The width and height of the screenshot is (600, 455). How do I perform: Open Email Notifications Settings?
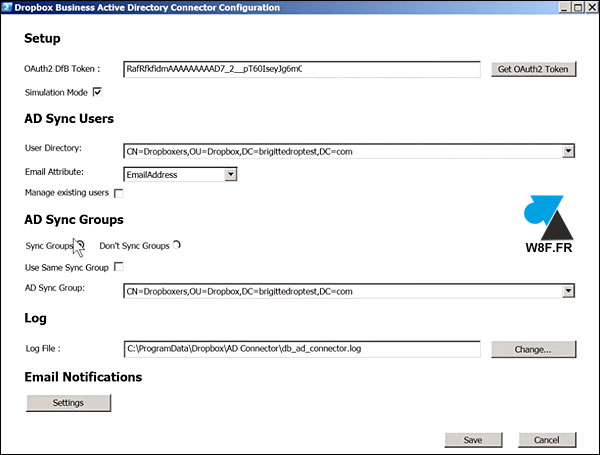pyautogui.click(x=68, y=403)
